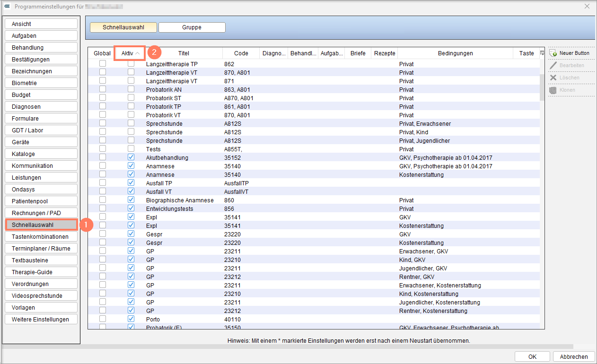Go to Tastenkombinationen settings
This screenshot has width=597, height=364.
click(x=41, y=237)
